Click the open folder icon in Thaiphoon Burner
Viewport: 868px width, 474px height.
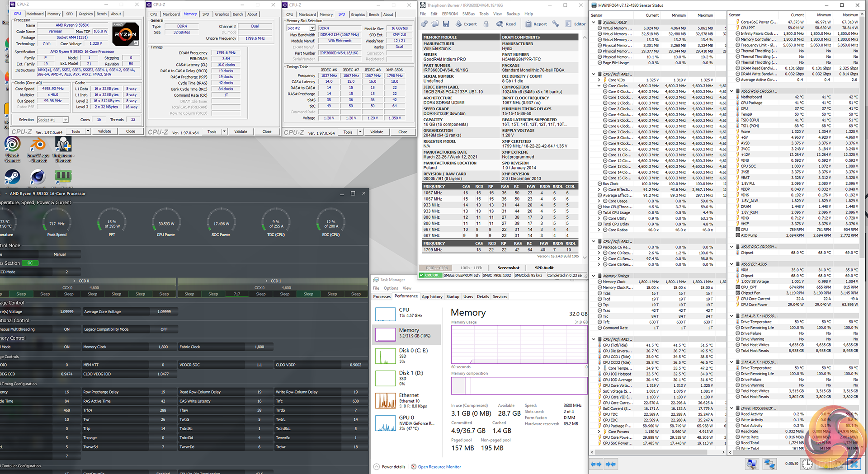click(434, 24)
